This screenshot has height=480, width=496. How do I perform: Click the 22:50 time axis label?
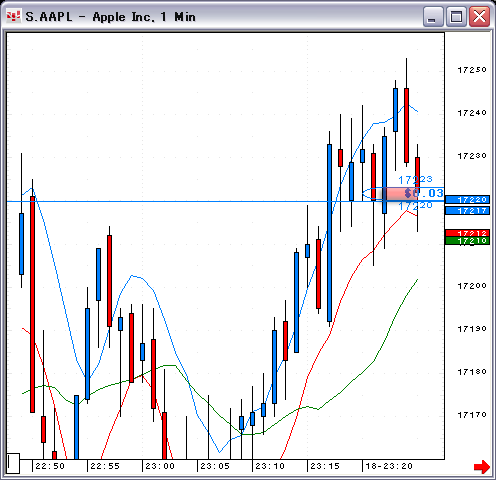tap(50, 466)
